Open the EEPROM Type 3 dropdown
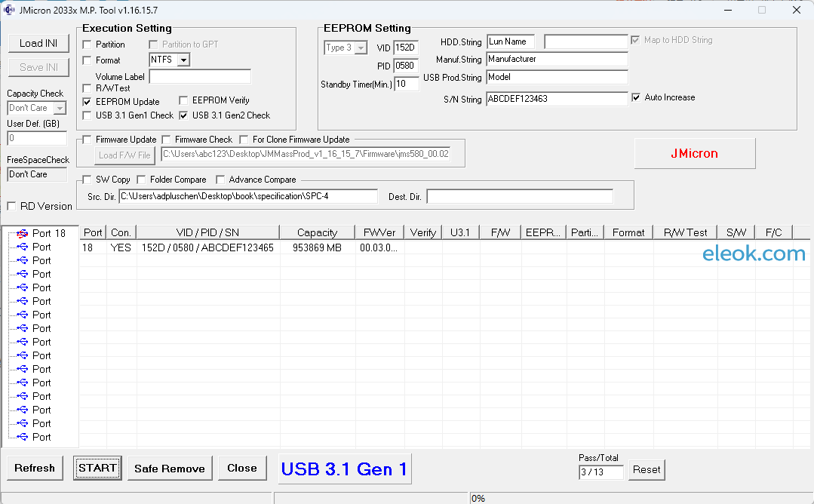The width and height of the screenshot is (814, 504). [x=361, y=48]
